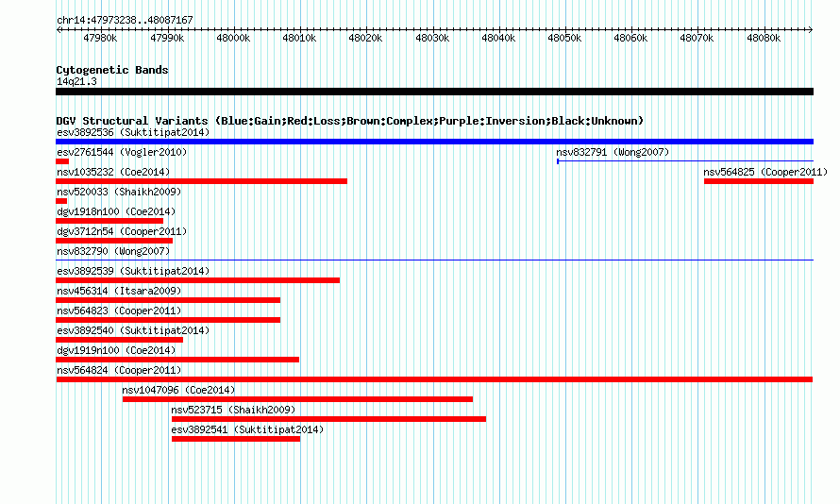The height and width of the screenshot is (504, 840).
Task: Select nsv564823 (Cooper2011) label
Action: (x=119, y=311)
